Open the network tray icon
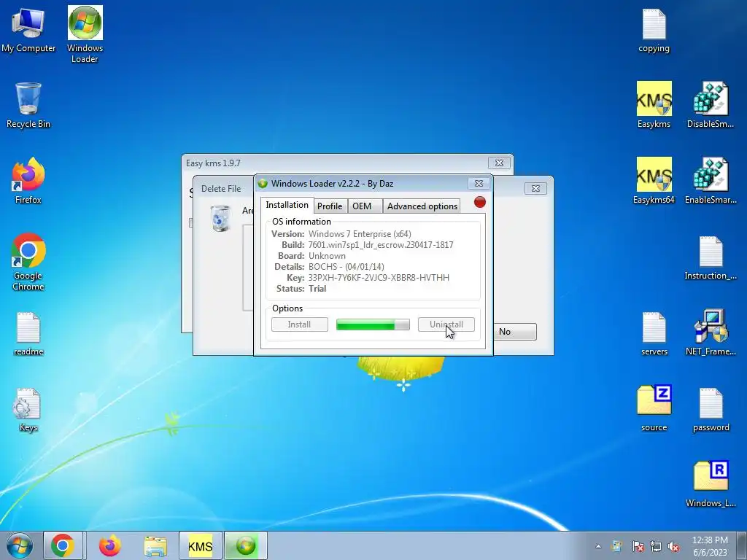The height and width of the screenshot is (560, 747). tap(656, 546)
